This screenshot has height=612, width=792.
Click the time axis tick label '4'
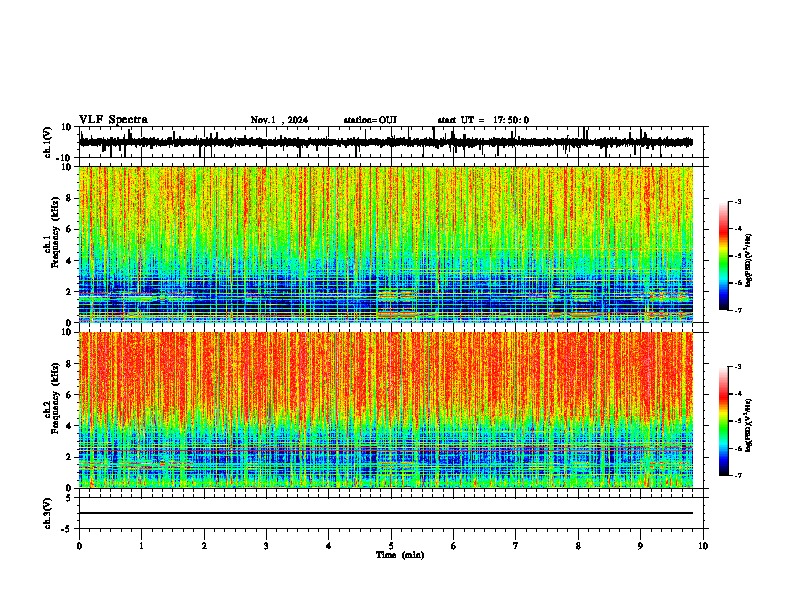coord(329,546)
